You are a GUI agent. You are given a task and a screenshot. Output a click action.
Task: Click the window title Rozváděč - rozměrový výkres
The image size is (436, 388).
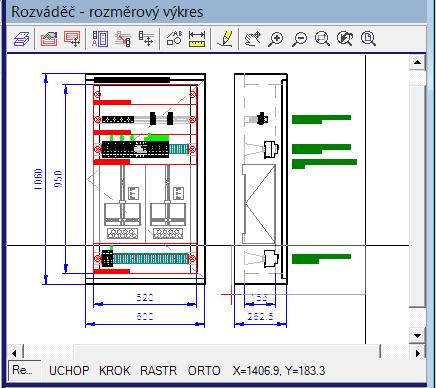click(107, 12)
